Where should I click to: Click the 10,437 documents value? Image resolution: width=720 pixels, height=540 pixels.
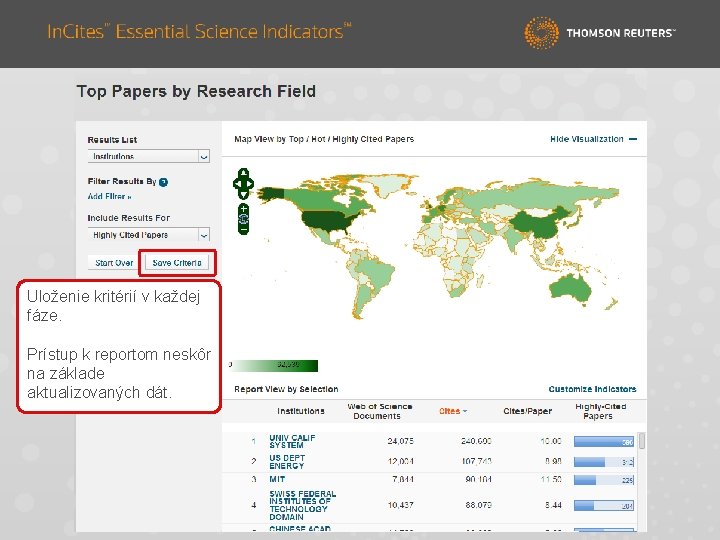(400, 505)
